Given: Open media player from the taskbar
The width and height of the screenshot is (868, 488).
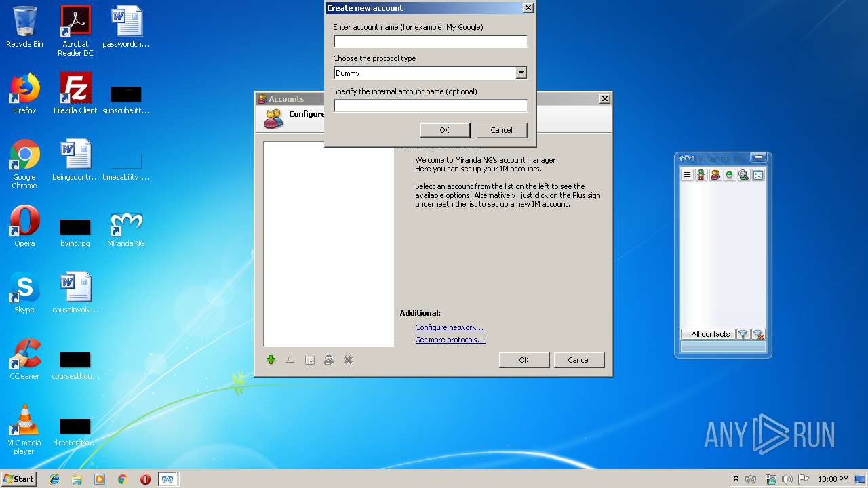Looking at the screenshot, I should click(100, 479).
